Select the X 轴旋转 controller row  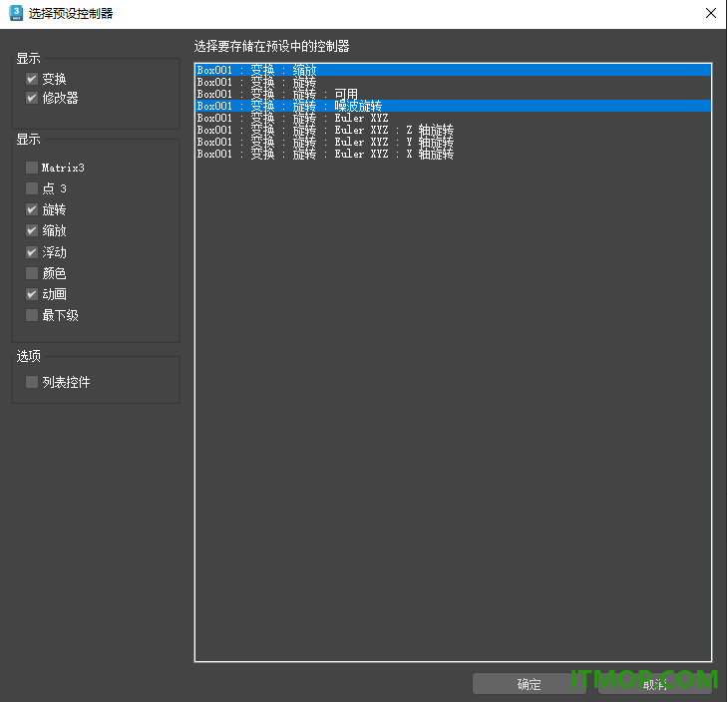453,155
